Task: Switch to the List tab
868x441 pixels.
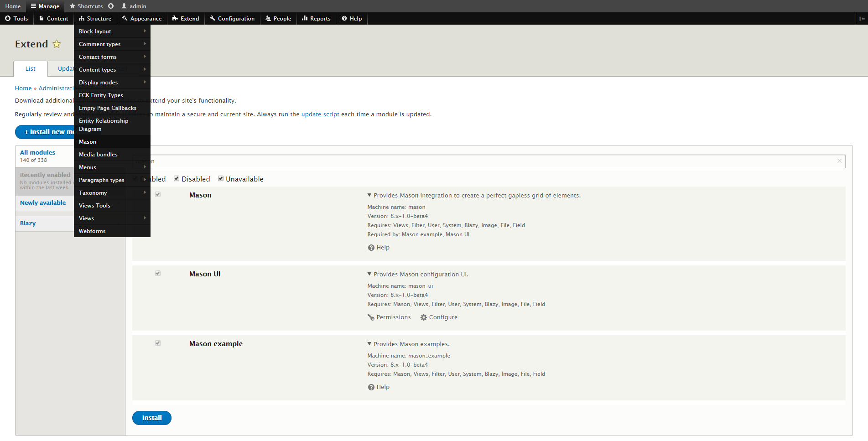Action: 31,69
